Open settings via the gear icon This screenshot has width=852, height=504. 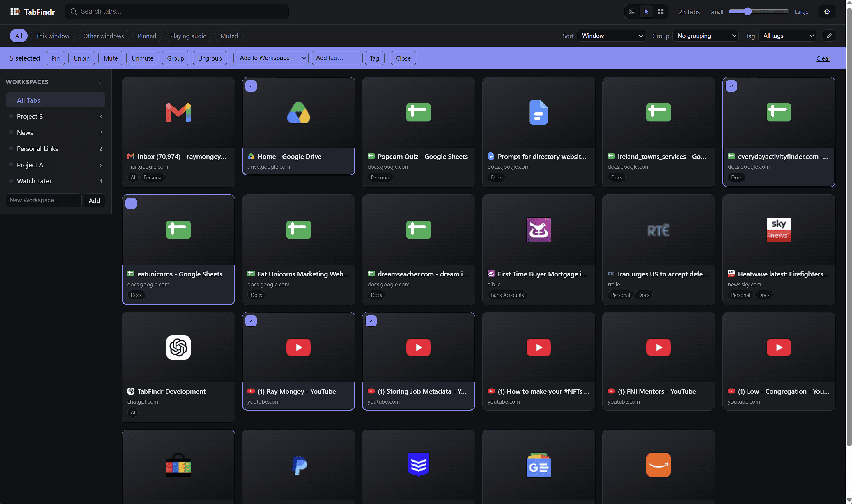(x=826, y=12)
